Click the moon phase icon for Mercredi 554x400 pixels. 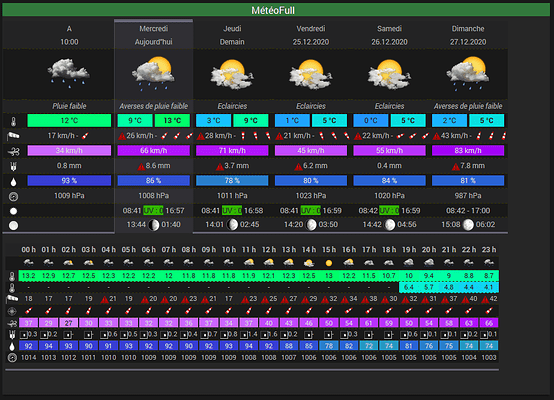click(154, 225)
